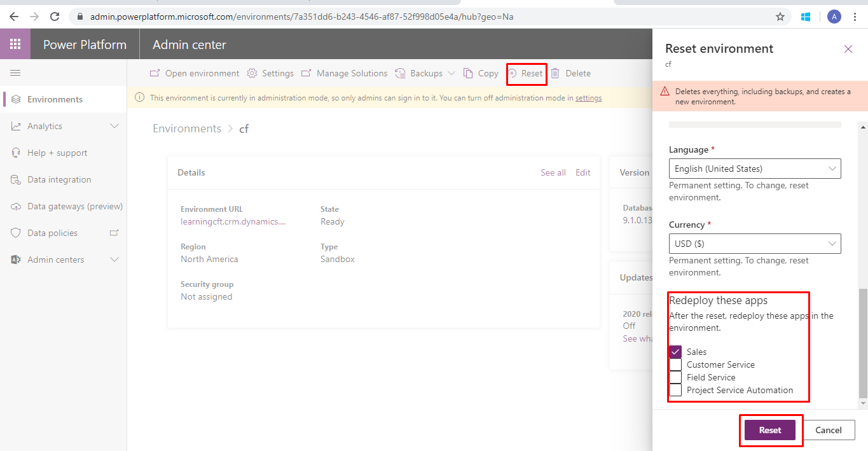Image resolution: width=868 pixels, height=451 pixels.
Task: Click Copy in the command bar
Action: [481, 73]
